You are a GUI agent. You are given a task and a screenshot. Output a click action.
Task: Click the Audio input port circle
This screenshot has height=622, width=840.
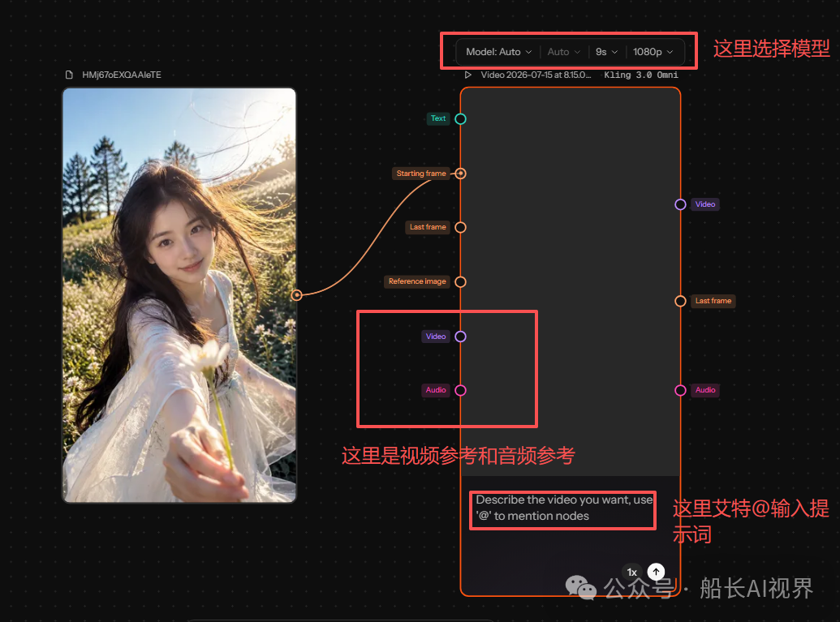tap(460, 390)
